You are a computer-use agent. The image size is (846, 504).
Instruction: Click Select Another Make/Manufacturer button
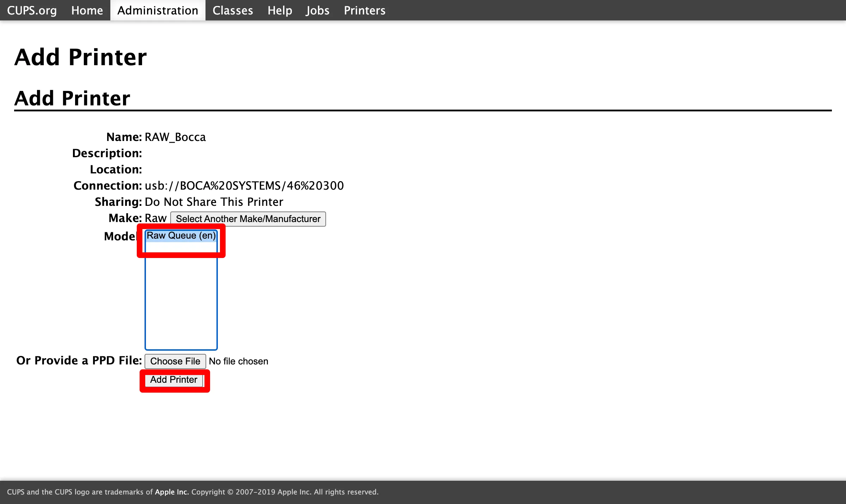pos(248,219)
